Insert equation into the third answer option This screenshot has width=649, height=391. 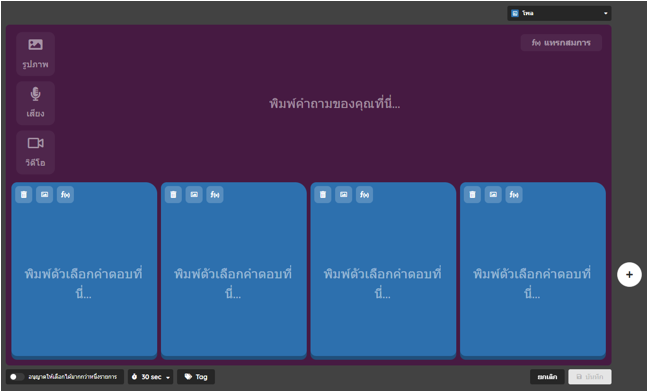[x=364, y=194]
